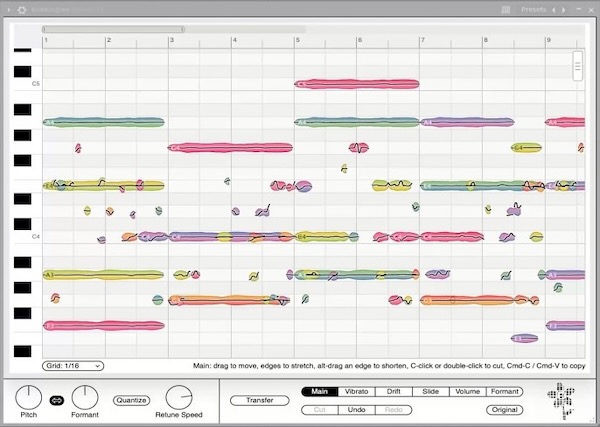Screen dimensions: 600x427
Task: Toggle the Original playback button
Action: pyautogui.click(x=504, y=410)
